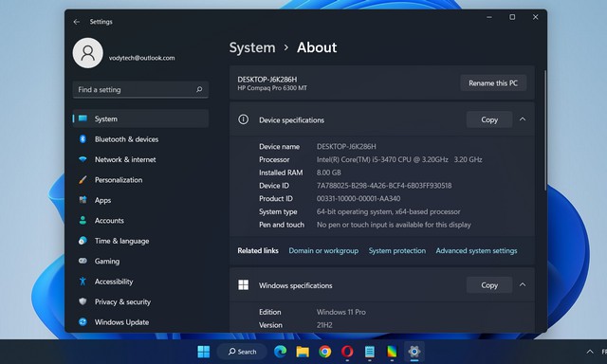Copy the Device specifications
This screenshot has height=364, width=607.
[x=489, y=119]
